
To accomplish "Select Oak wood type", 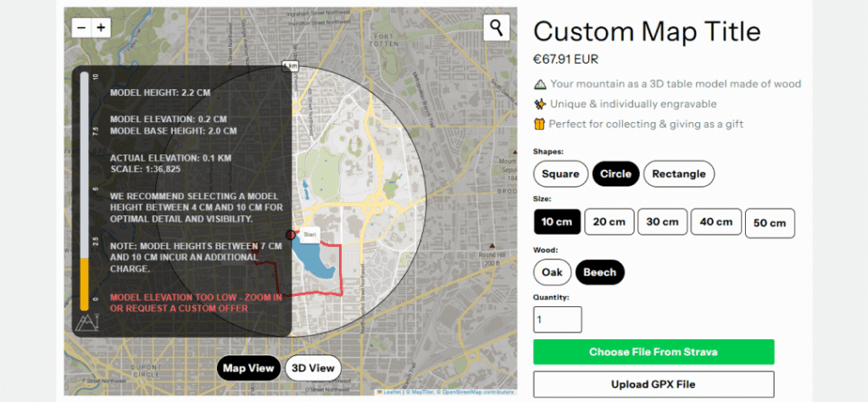I will (552, 272).
